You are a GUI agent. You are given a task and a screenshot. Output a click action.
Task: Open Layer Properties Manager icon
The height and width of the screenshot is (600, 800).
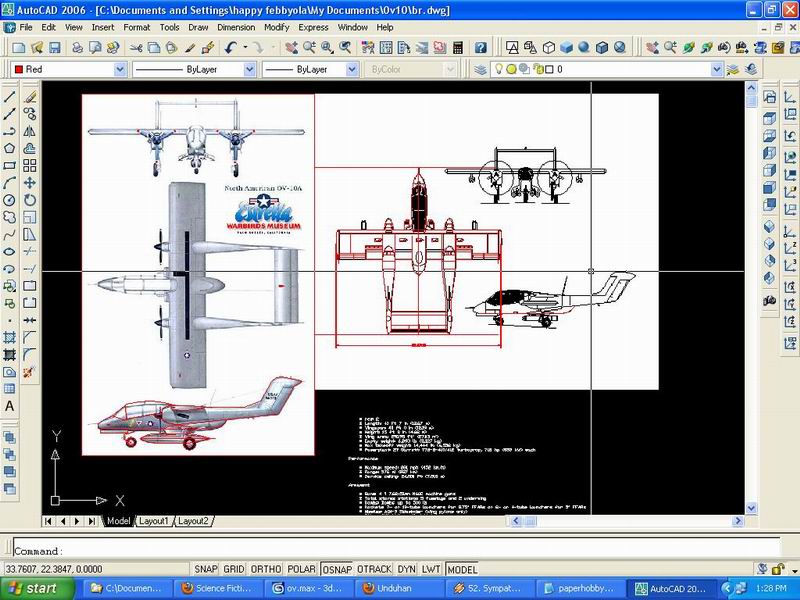(x=480, y=69)
